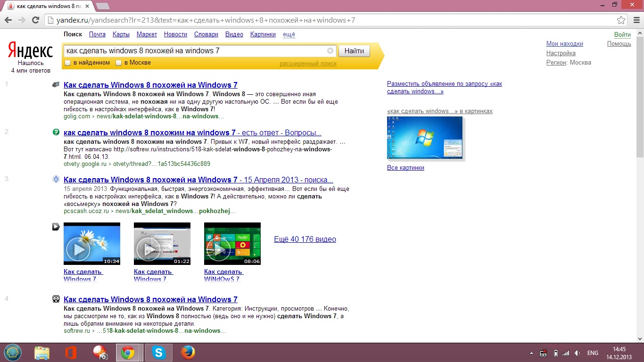644x362 pixels.
Task: Open the 'Все картинки' link
Action: [405, 168]
